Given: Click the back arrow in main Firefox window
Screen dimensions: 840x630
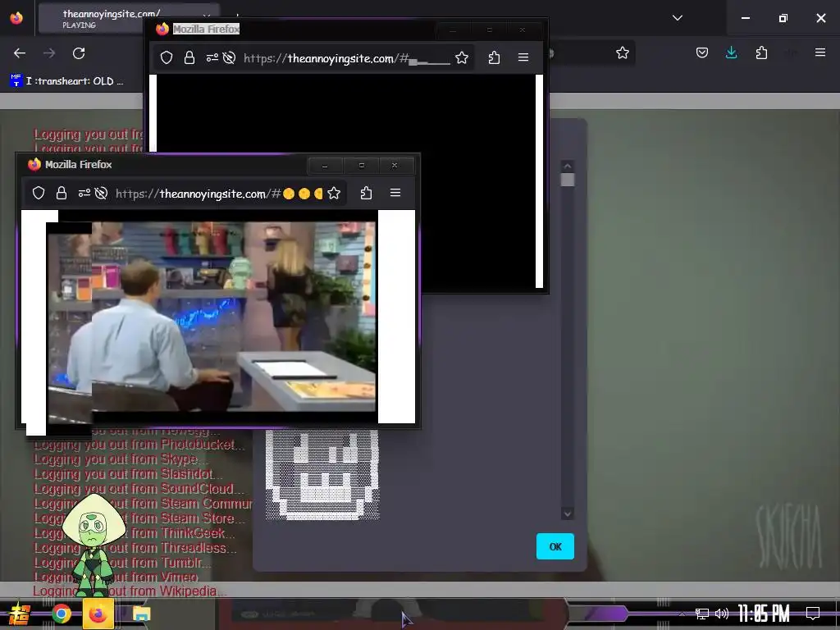Looking at the screenshot, I should coord(20,53).
